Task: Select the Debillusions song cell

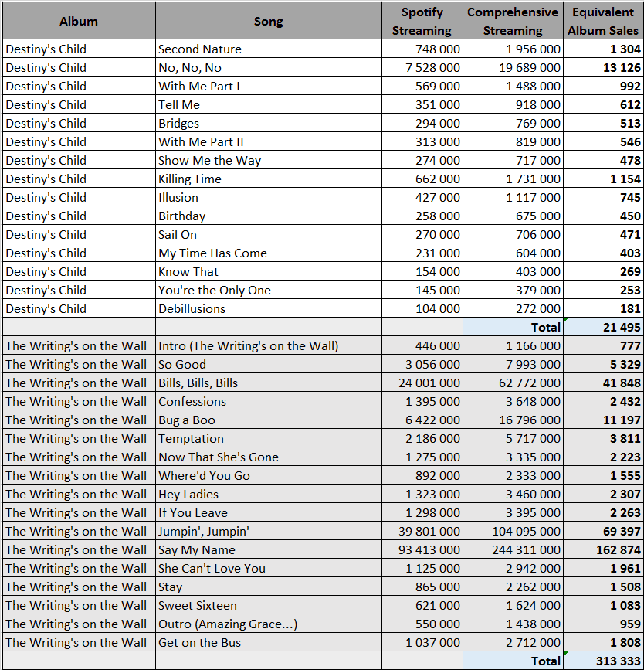Action: point(269,308)
